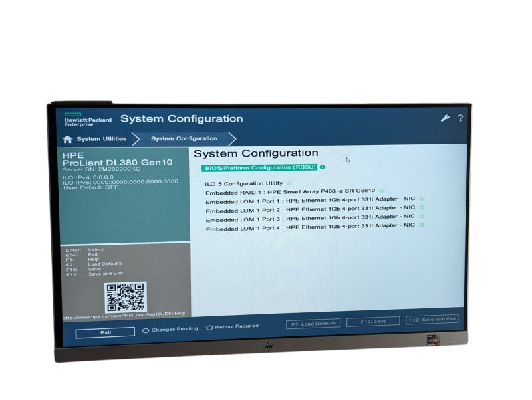Open Embedded RAID 1 Smart Array P408i-a
The image size is (532, 400).
(x=291, y=191)
